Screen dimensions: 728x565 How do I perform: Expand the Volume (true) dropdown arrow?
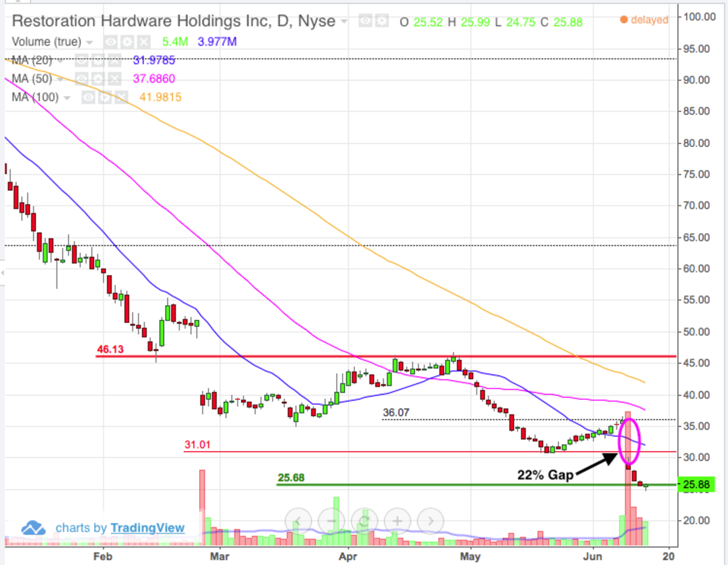pos(90,43)
